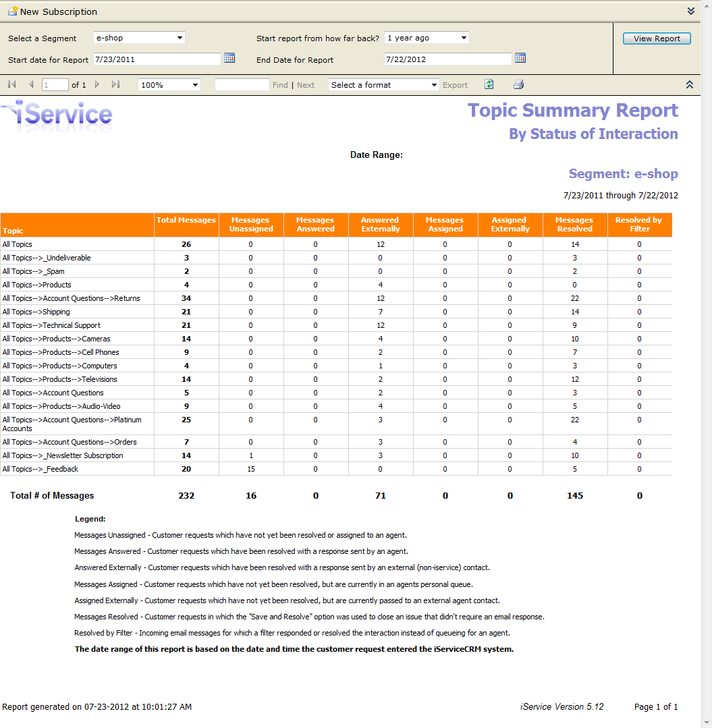Screen dimensions: 712x728
Task: Click the Find link
Action: [x=280, y=85]
